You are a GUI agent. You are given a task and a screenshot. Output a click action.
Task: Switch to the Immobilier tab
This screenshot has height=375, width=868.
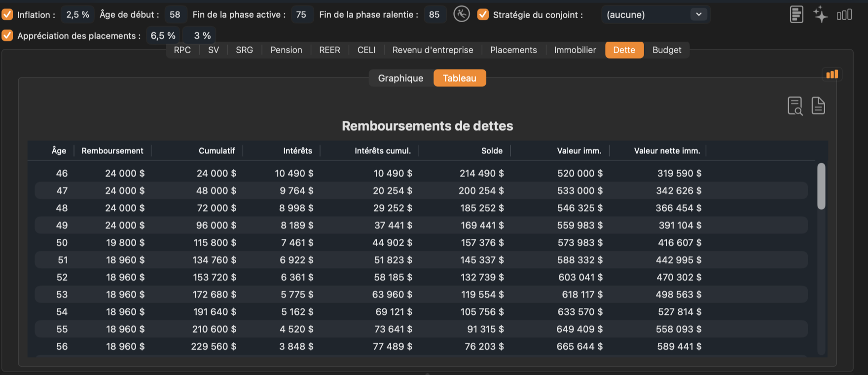(x=575, y=50)
